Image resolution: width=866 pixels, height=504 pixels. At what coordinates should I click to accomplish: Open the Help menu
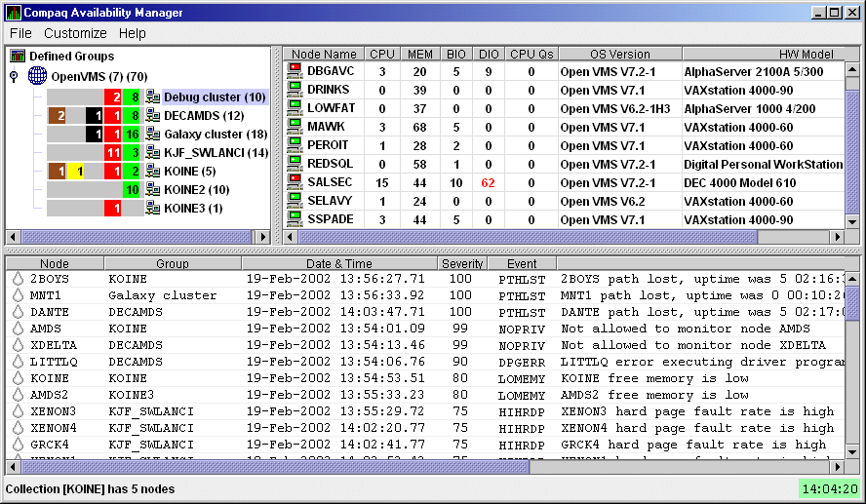coord(132,33)
